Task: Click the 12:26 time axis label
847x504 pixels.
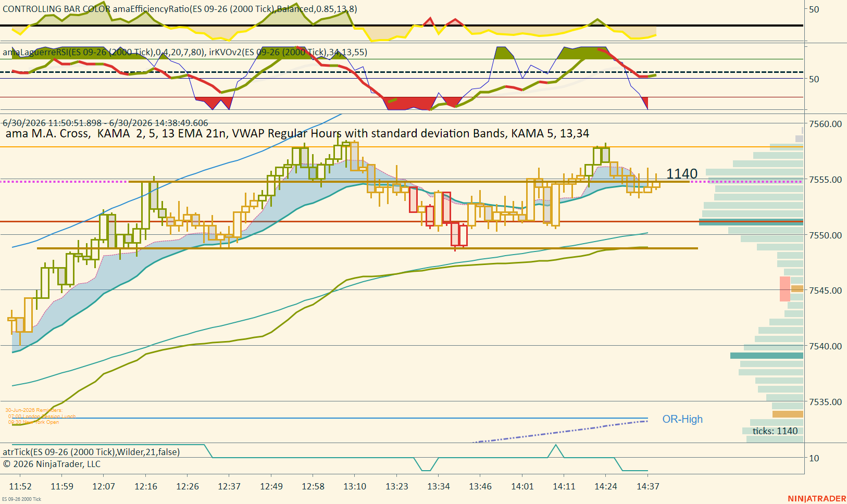Action: coord(188,486)
